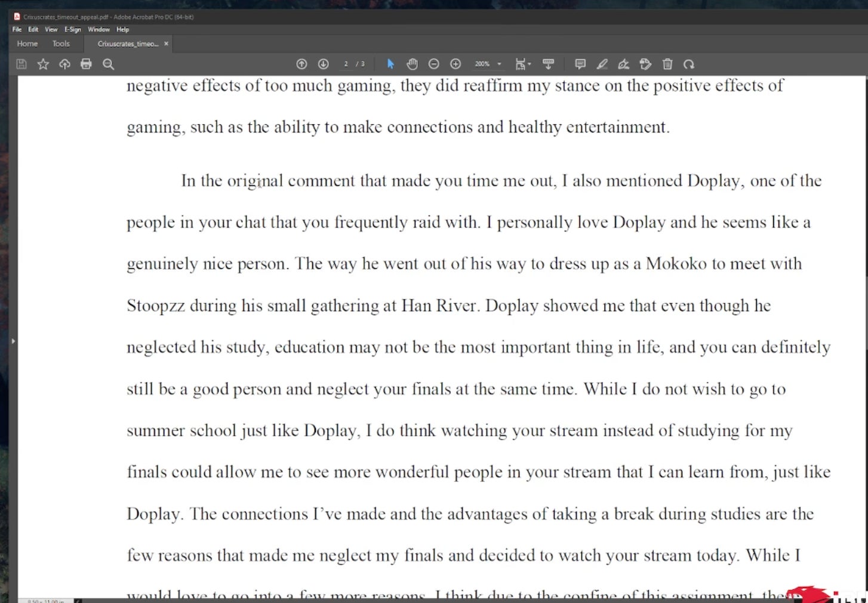This screenshot has height=603, width=868.
Task: Click the Save file icon
Action: (x=21, y=64)
